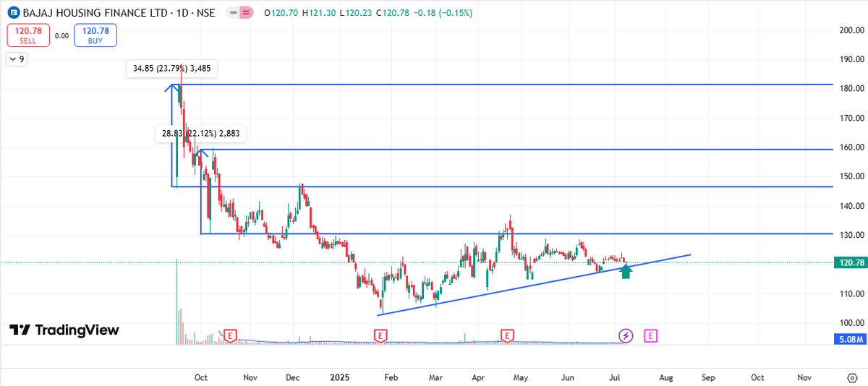This screenshot has width=868, height=386.
Task: Click the 0.00 spread value
Action: click(61, 35)
